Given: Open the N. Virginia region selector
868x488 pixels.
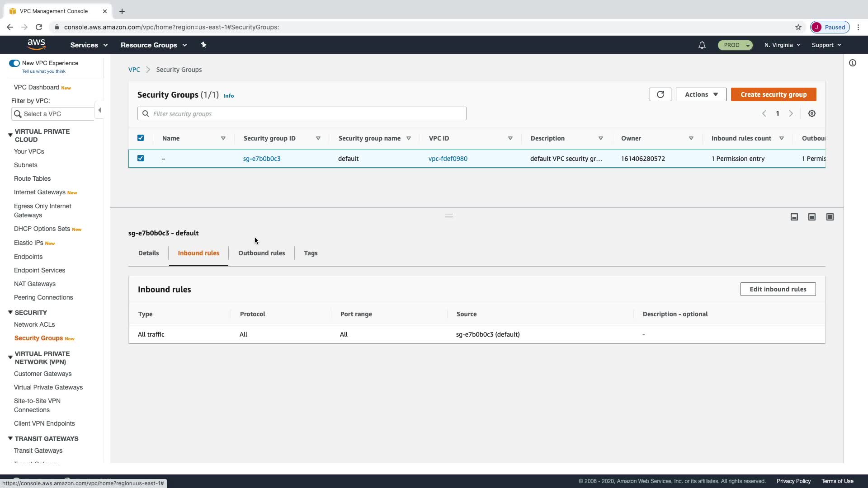Looking at the screenshot, I should pos(782,45).
